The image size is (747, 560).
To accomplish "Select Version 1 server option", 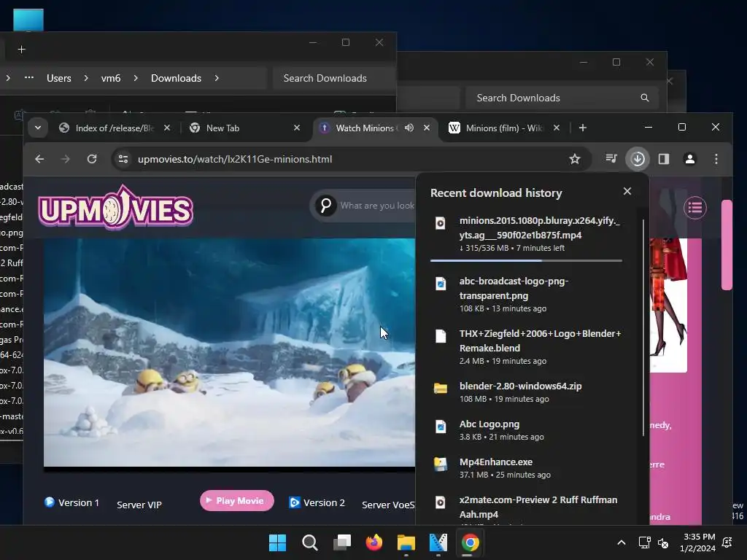I will tap(72, 503).
